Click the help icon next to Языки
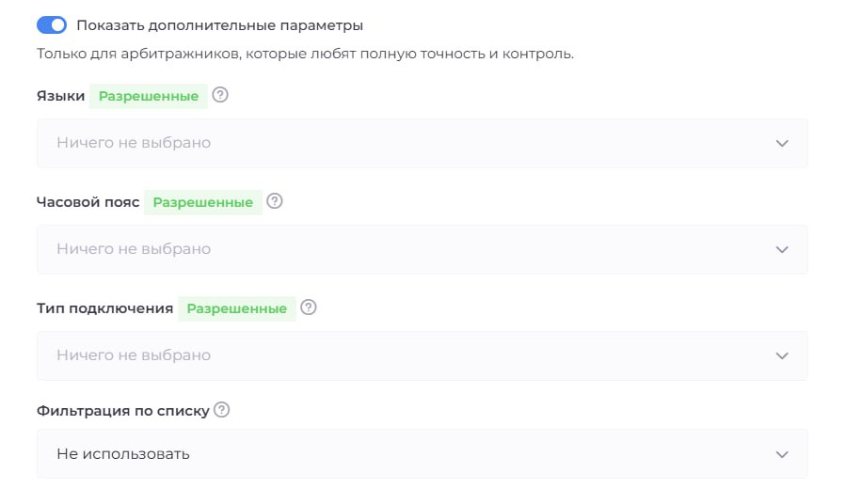The width and height of the screenshot is (845, 504). pos(221,95)
